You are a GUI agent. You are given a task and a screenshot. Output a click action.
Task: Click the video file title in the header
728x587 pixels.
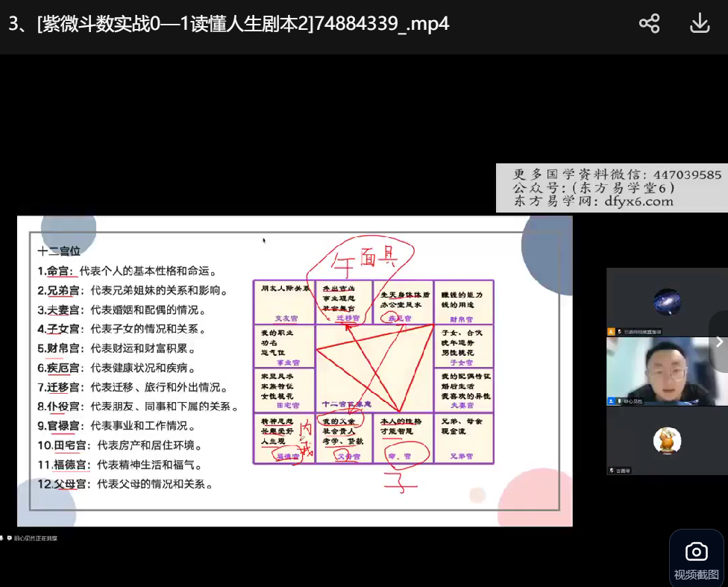(229, 24)
